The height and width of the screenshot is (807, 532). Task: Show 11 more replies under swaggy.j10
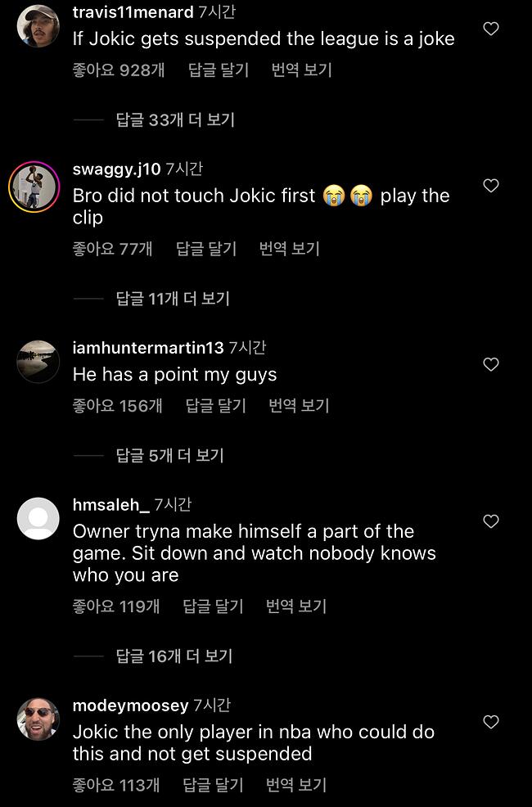173,299
